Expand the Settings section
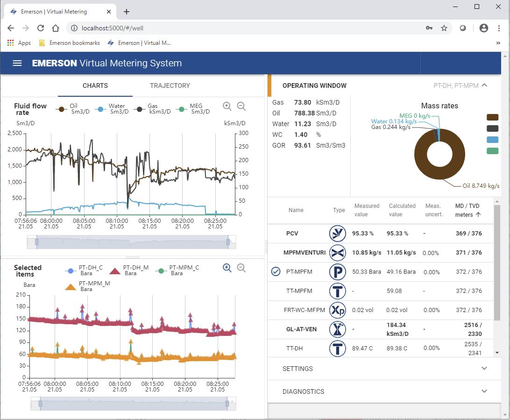Image resolution: width=510 pixels, height=420 pixels. [x=384, y=369]
